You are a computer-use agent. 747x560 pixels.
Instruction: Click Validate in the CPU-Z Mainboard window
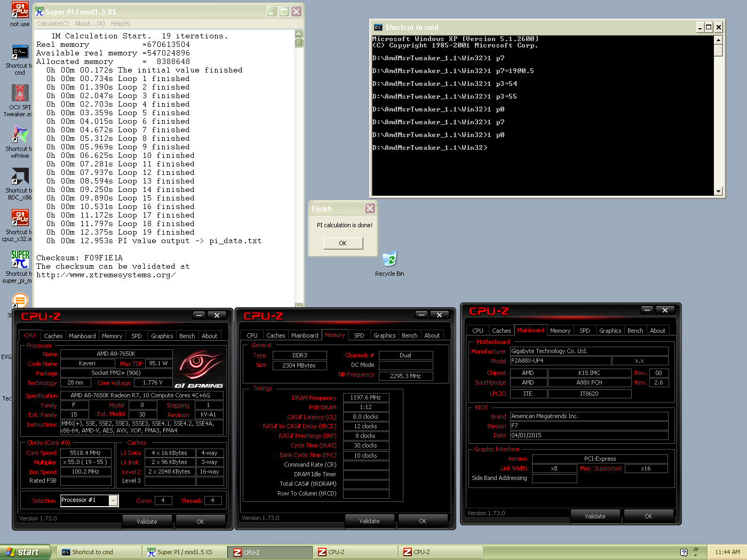[x=595, y=516]
